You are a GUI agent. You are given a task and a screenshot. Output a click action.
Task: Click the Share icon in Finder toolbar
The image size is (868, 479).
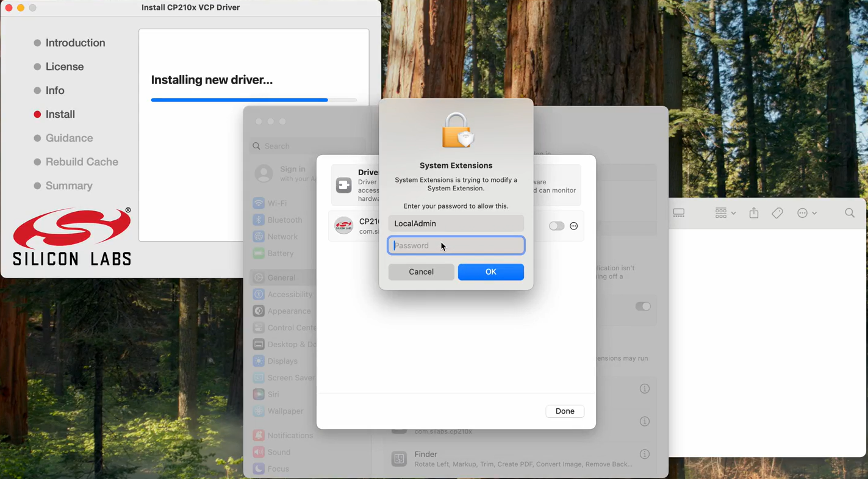pyautogui.click(x=754, y=212)
